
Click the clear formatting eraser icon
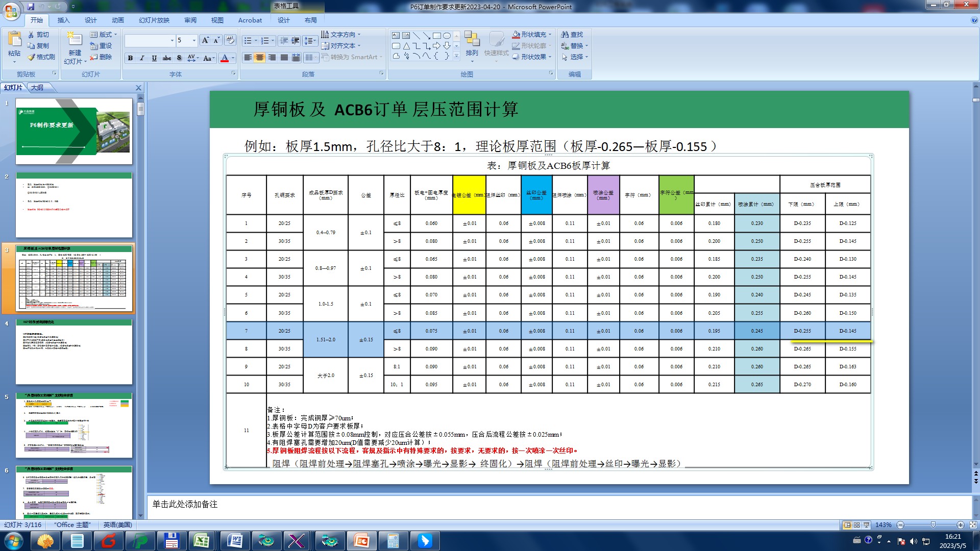pyautogui.click(x=230, y=40)
